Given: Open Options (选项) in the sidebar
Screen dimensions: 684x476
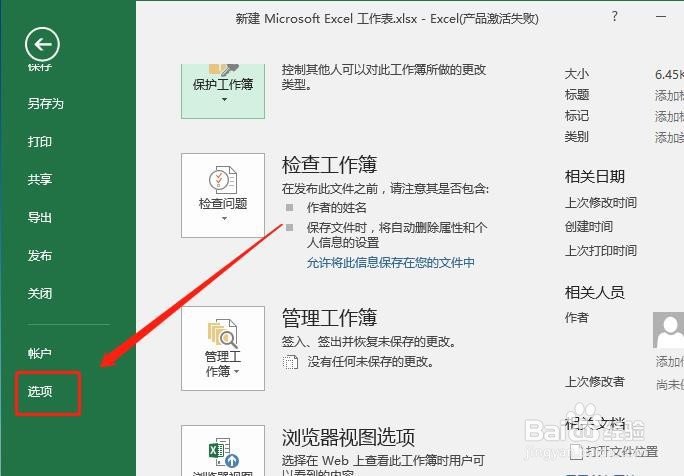Looking at the screenshot, I should tap(40, 391).
